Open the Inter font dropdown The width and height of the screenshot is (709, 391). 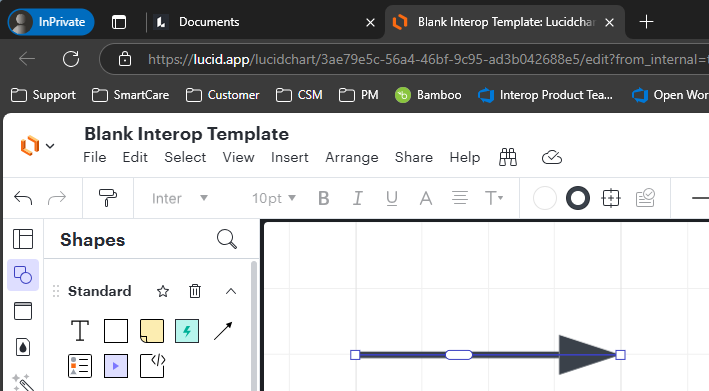(x=180, y=198)
